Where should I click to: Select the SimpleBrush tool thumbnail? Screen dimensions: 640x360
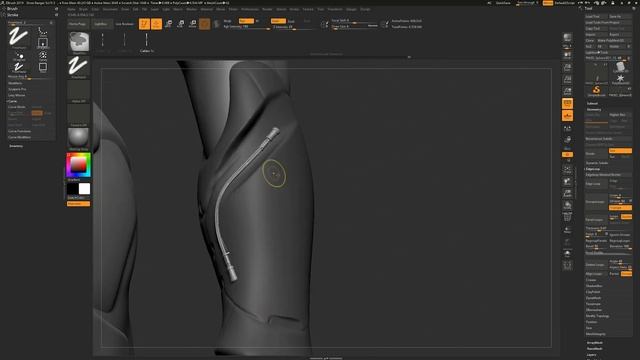596,91
